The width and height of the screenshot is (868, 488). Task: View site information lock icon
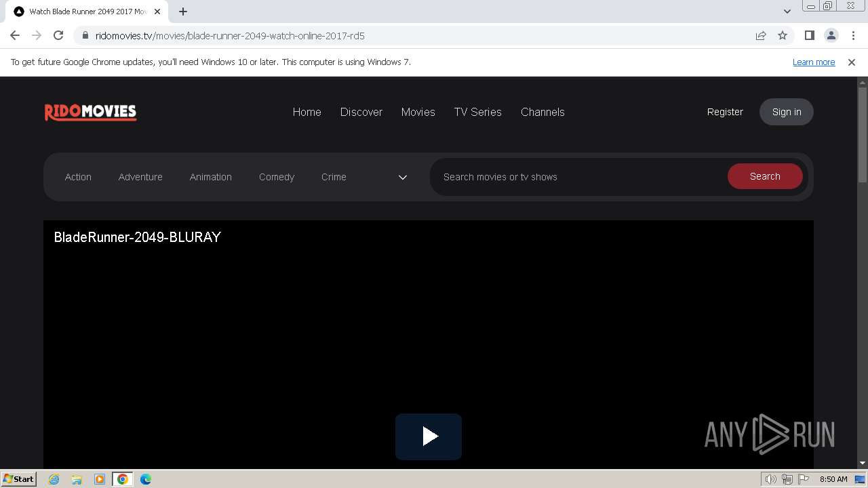tap(85, 35)
